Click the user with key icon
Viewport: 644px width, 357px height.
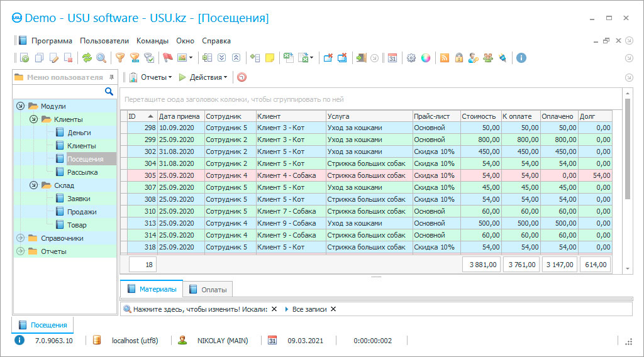coord(473,58)
